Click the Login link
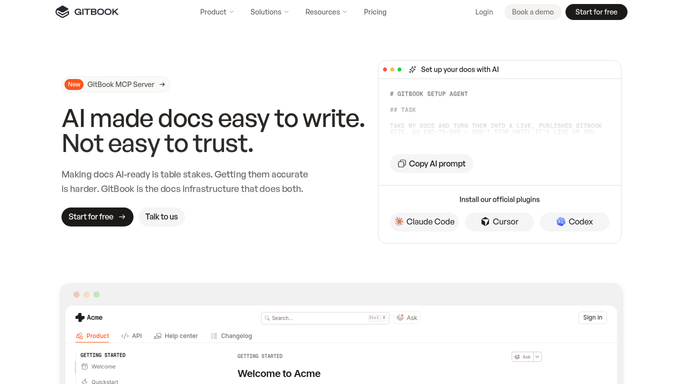This screenshot has width=683, height=384. 484,12
